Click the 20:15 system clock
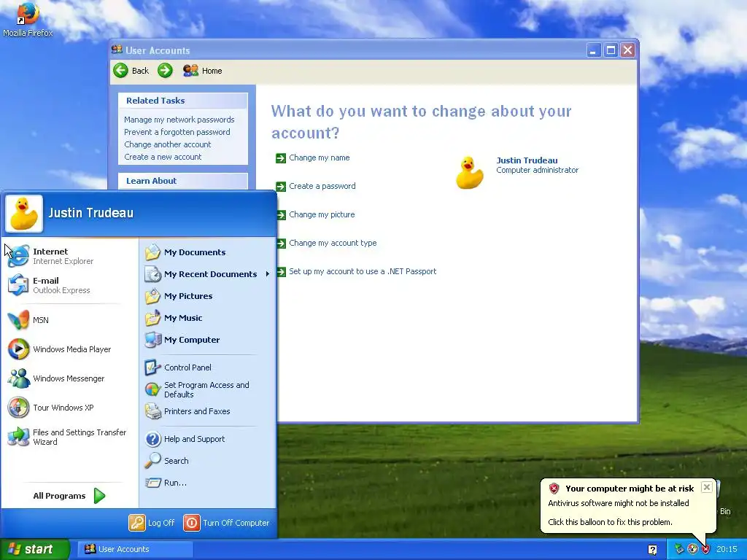Screen dimensions: 747x560 coord(727,550)
